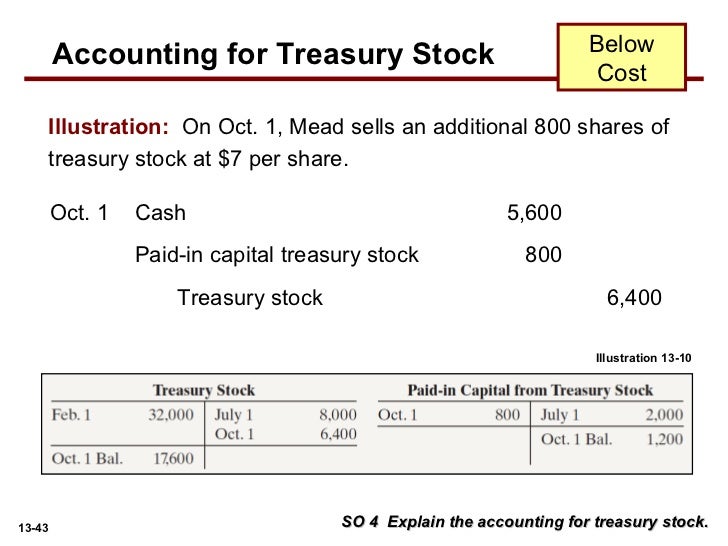Click the 8,000 July 1 credit entry
Screen dimensions: 728x546
tap(337, 415)
